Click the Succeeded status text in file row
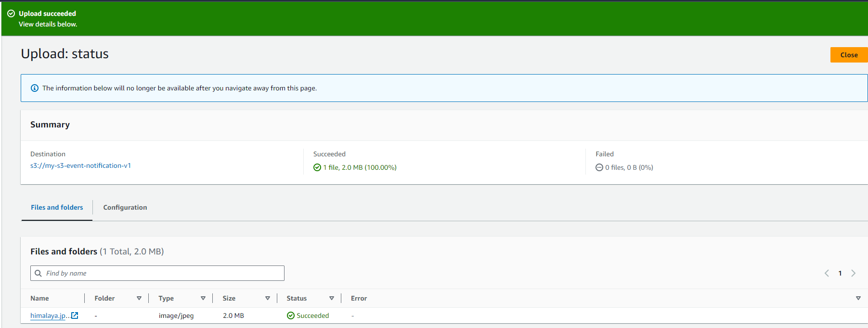 click(x=313, y=315)
